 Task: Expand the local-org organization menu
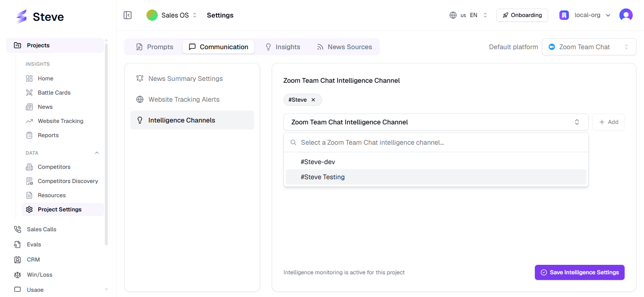pos(585,15)
